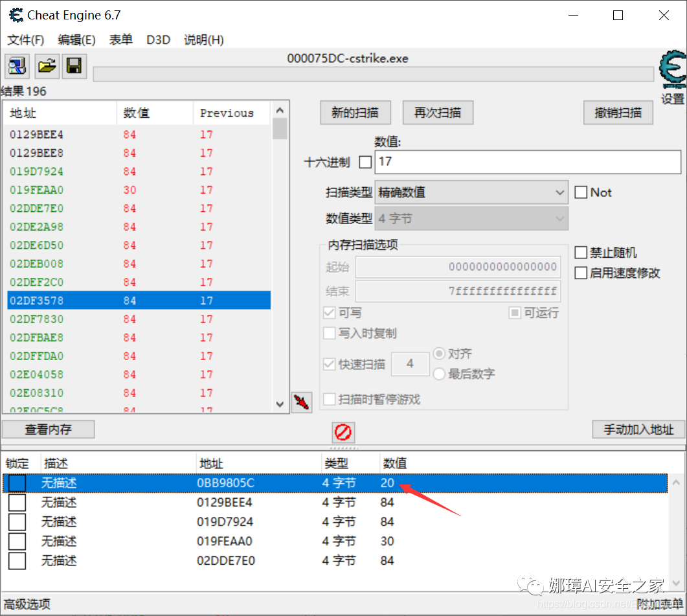Toggle 扫描时暂停游戏 checkbox
The height and width of the screenshot is (616, 687).
point(329,400)
